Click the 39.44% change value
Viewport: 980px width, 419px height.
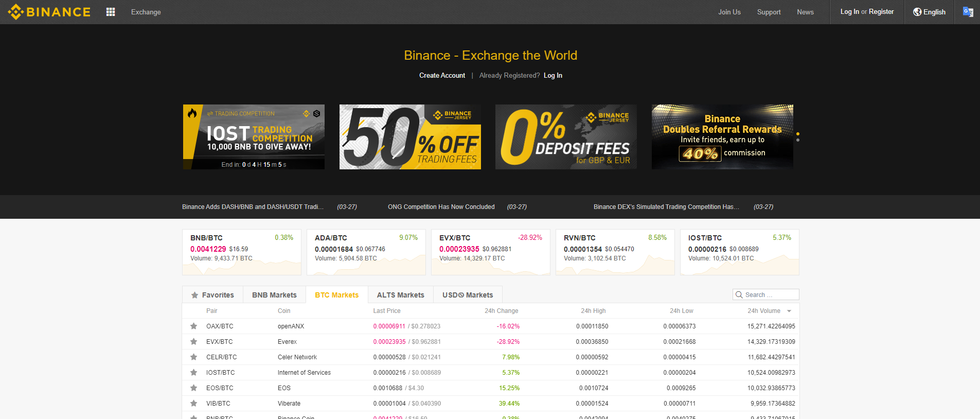tap(509, 404)
